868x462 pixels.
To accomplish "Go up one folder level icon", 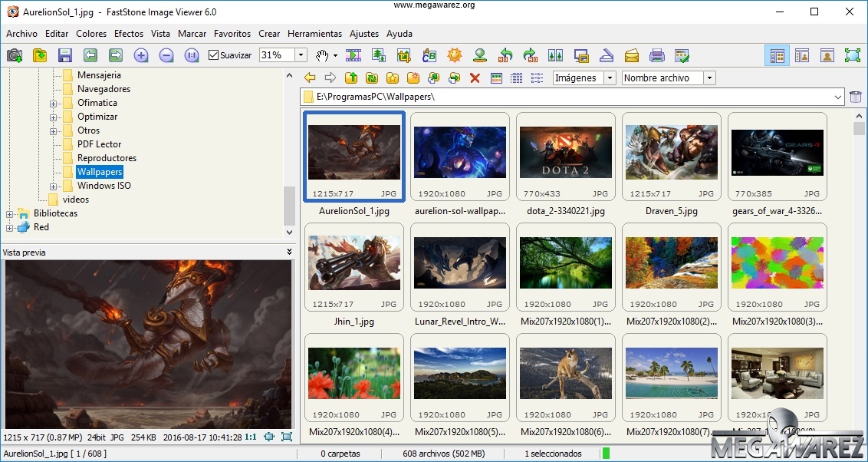I will pyautogui.click(x=351, y=78).
